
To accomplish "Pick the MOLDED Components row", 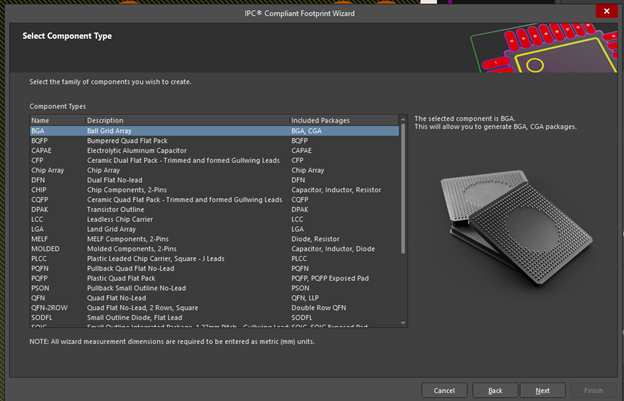I will click(x=214, y=249).
